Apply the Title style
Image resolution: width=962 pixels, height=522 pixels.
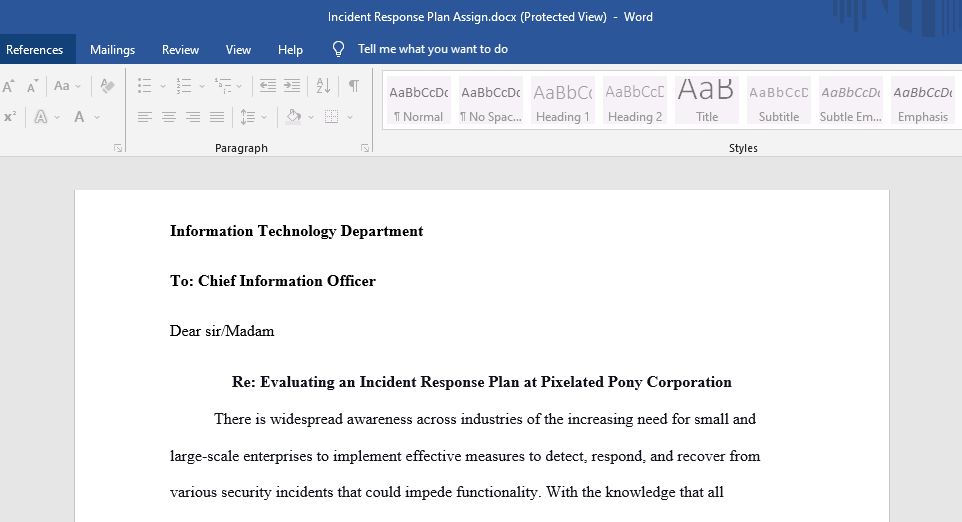707,101
